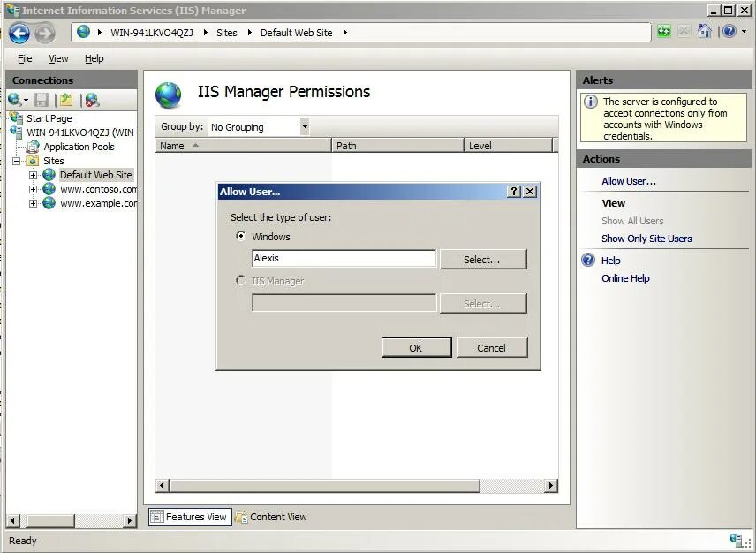Open breadcrumb arrow after WIN-941LKVO4QZJ
The height and width of the screenshot is (553, 756).
(206, 33)
